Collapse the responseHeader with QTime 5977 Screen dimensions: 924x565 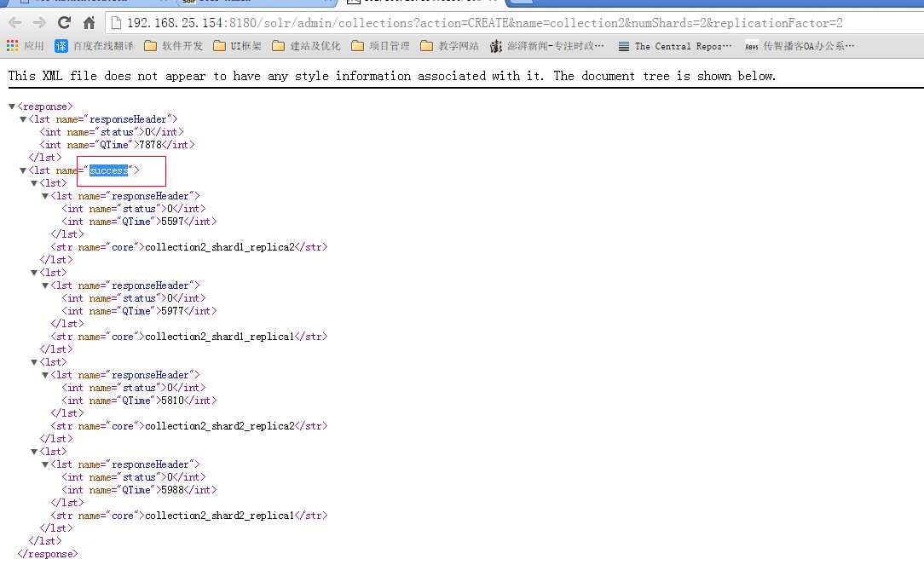45,285
